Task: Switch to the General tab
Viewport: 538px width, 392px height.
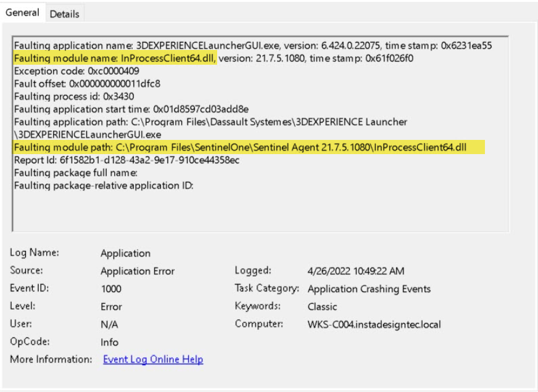Action: pyautogui.click(x=22, y=13)
